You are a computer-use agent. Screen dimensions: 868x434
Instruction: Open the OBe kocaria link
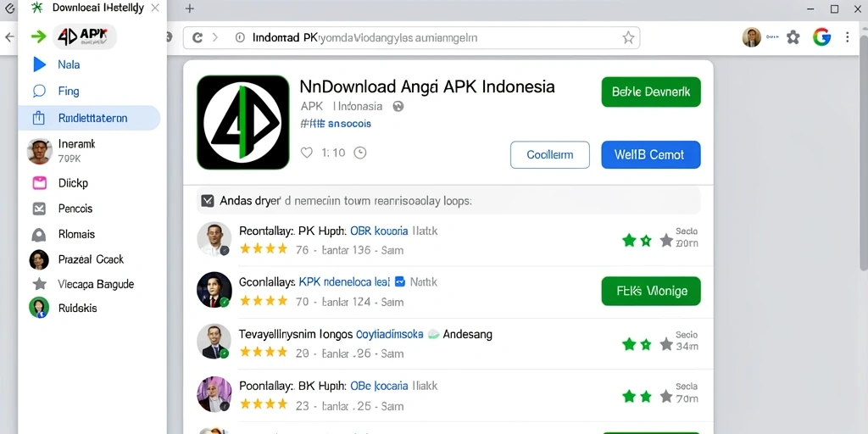pyautogui.click(x=379, y=386)
